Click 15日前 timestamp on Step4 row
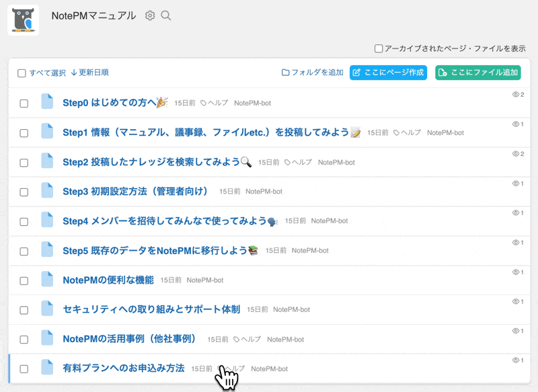The width and height of the screenshot is (538, 392). [295, 221]
